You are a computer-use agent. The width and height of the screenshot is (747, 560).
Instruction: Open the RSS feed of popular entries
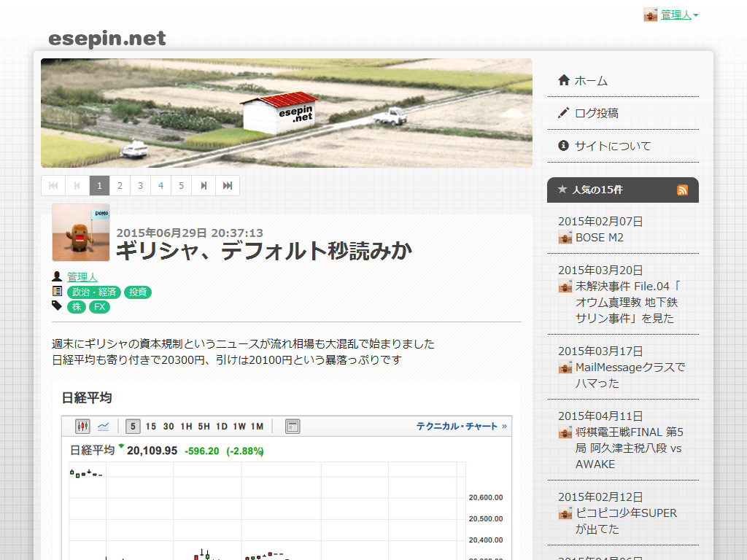click(682, 190)
